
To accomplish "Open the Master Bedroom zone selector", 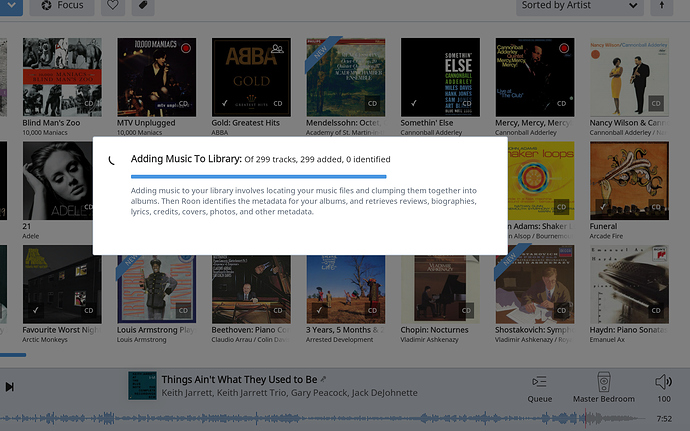I will point(604,387).
